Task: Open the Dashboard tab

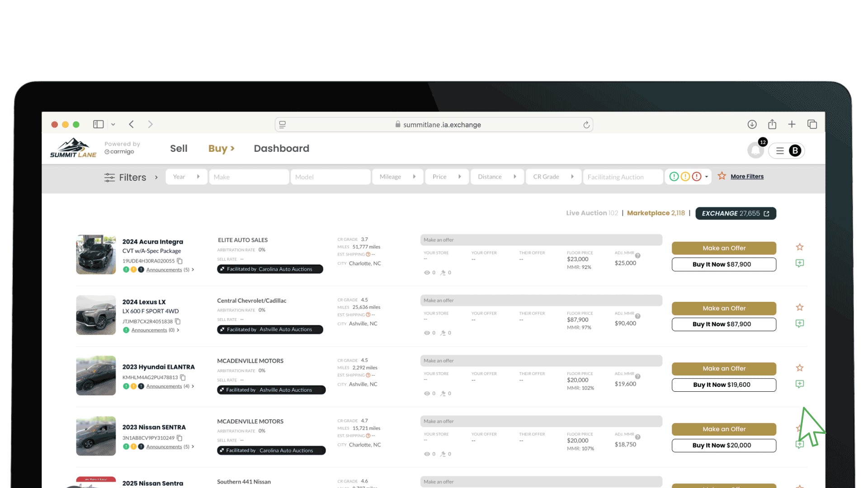Action: point(281,149)
